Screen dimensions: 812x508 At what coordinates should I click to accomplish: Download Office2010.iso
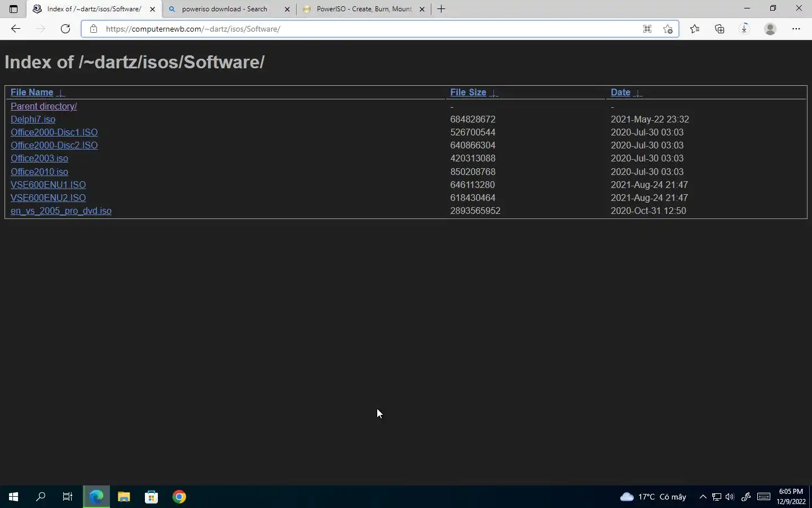(39, 172)
